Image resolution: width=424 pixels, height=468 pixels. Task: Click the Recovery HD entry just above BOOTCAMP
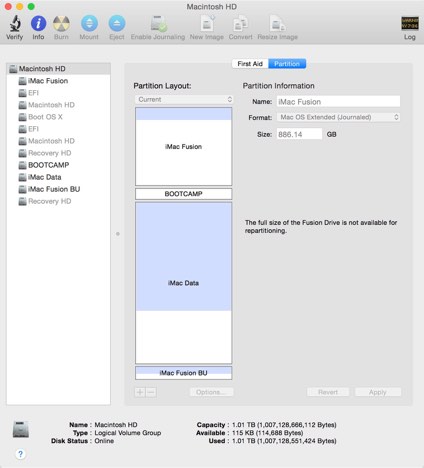(58, 153)
